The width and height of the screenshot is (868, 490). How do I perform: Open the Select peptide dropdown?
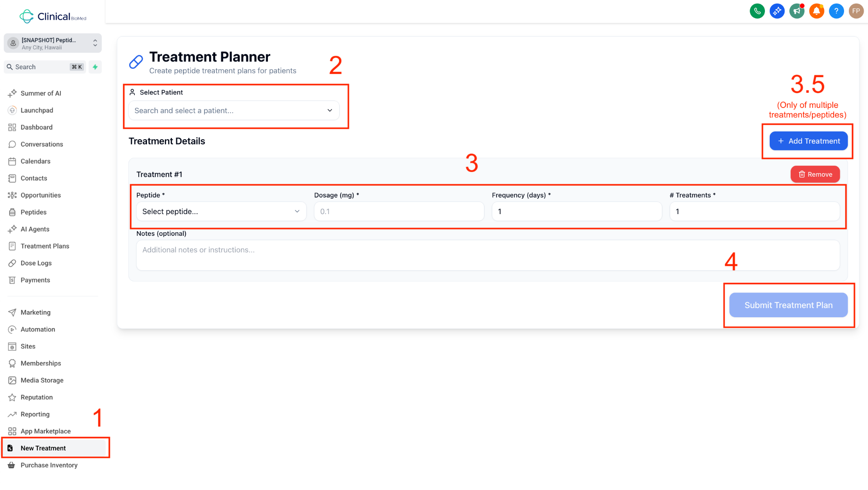221,211
